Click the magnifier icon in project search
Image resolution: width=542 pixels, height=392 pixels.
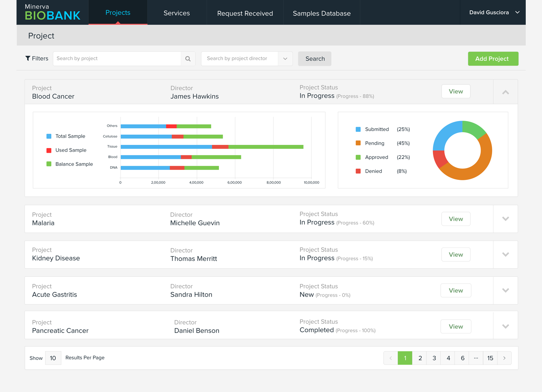(x=188, y=59)
